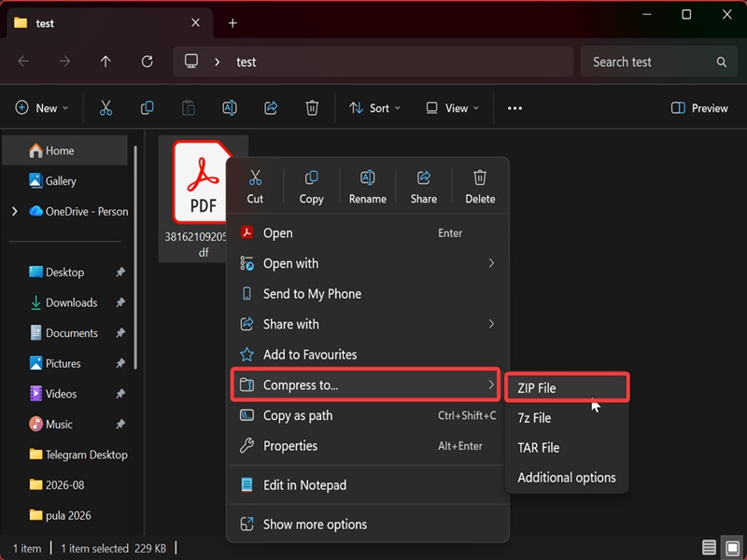Open the Sort dropdown
This screenshot has width=747, height=560.
click(x=374, y=108)
